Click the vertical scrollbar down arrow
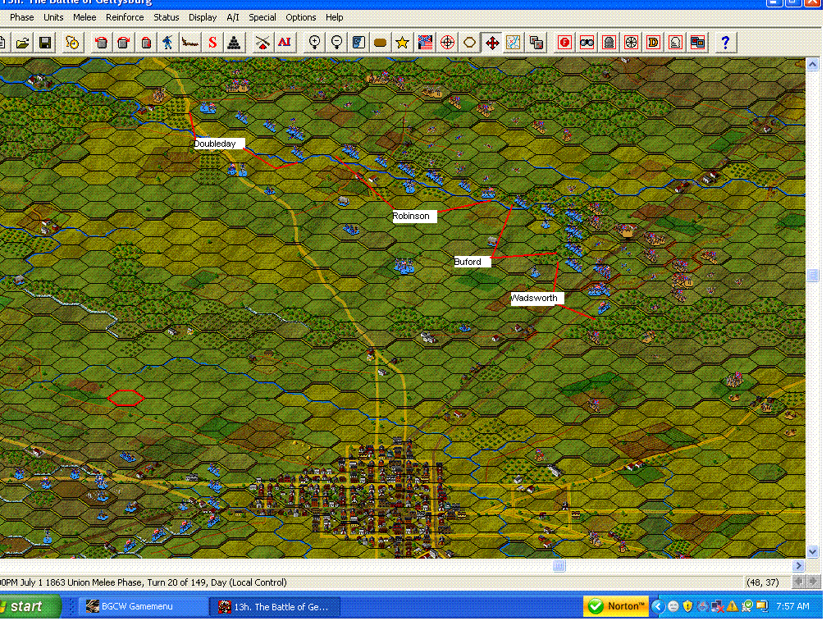Image resolution: width=840 pixels, height=630 pixels. point(813,551)
